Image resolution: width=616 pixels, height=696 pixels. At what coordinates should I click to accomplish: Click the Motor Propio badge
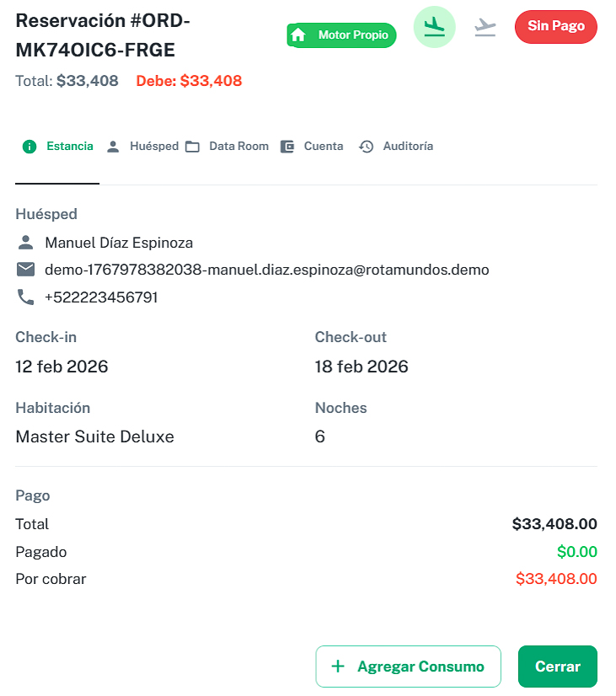[x=341, y=35]
